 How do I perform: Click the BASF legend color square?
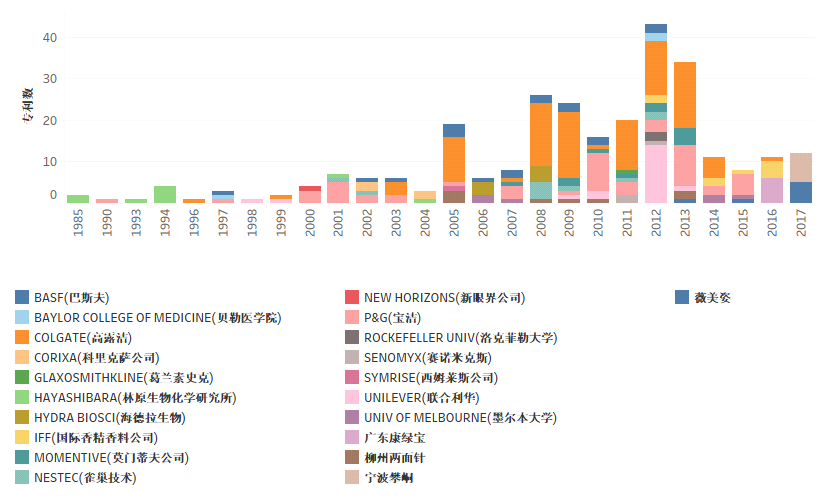point(22,297)
